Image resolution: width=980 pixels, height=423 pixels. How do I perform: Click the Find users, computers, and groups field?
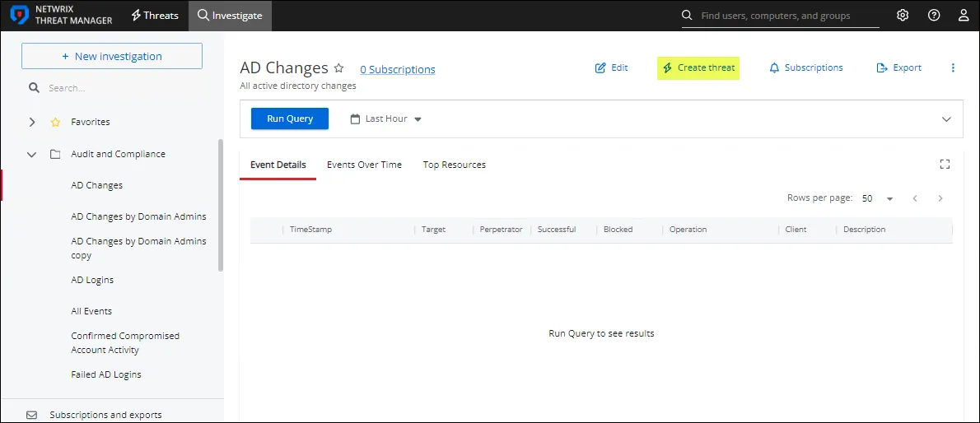(x=781, y=16)
